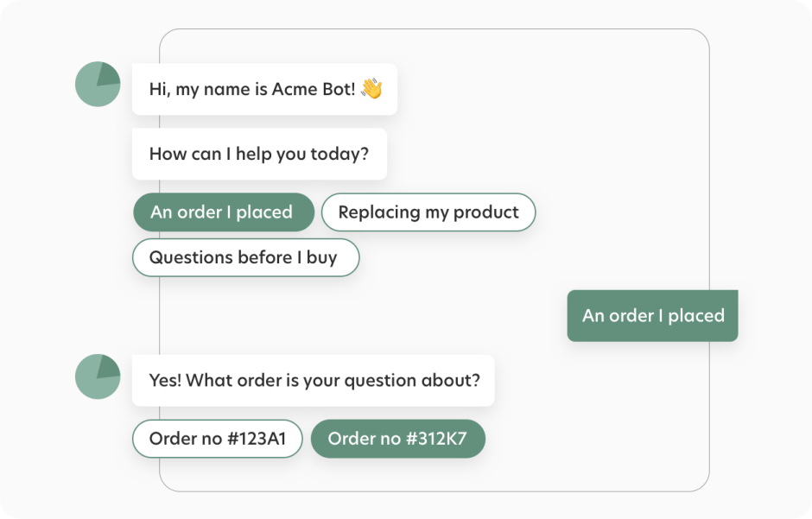The image size is (812, 519).
Task: Choose "Order no #312K7"
Action: [397, 439]
